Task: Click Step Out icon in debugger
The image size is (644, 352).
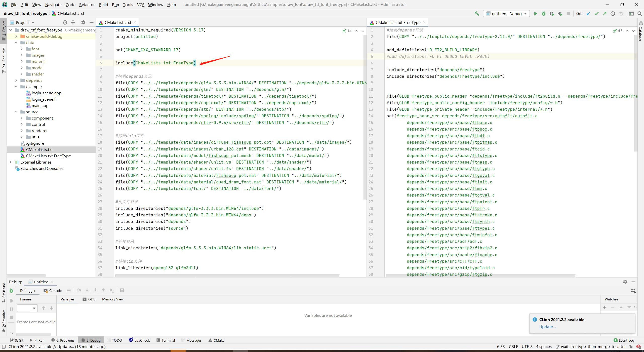Action: tap(103, 290)
